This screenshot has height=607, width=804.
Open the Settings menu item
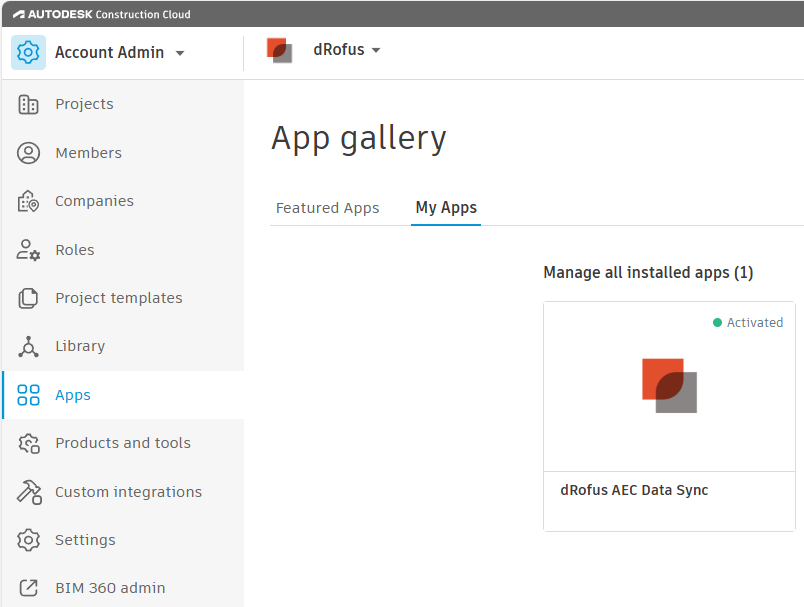coord(85,540)
